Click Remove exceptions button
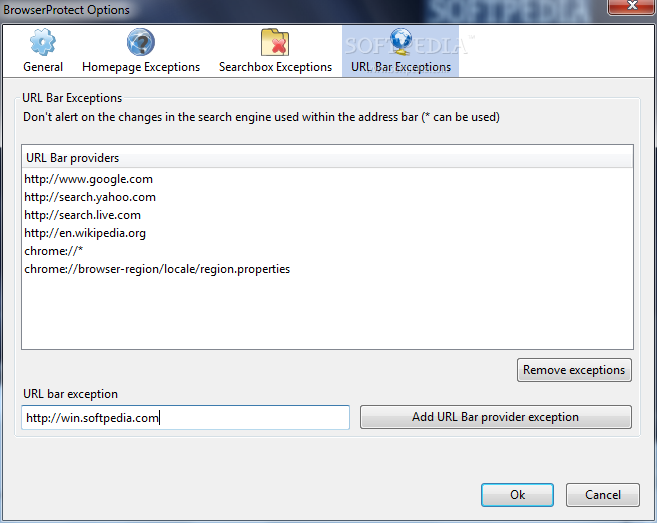The height and width of the screenshot is (523, 657). pyautogui.click(x=574, y=370)
